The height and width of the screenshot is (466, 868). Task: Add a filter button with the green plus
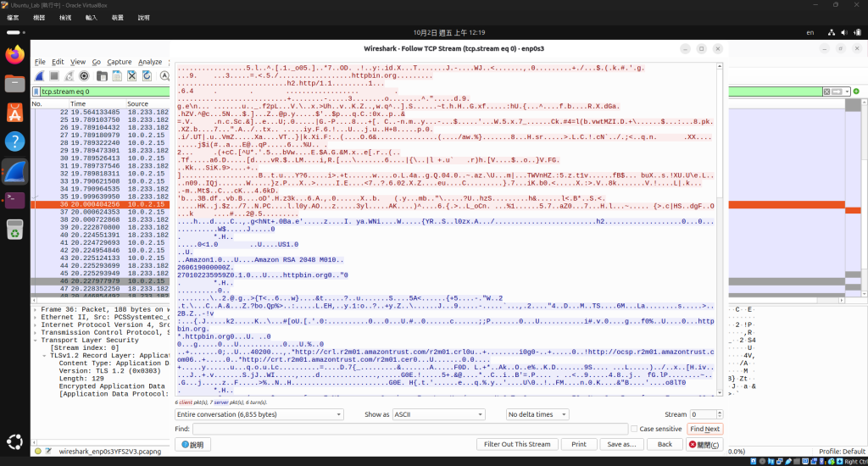856,92
